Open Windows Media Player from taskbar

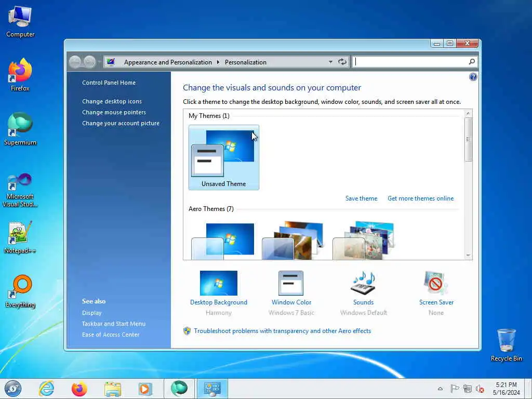point(145,389)
